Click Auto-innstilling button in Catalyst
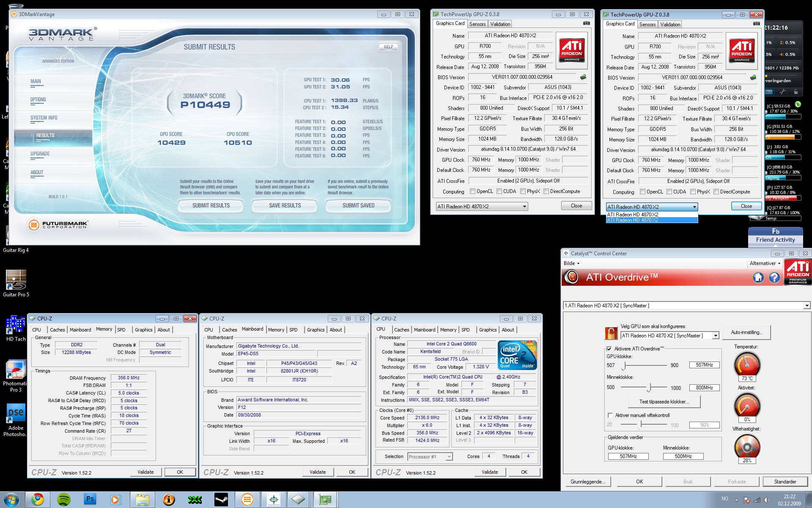Image resolution: width=812 pixels, height=508 pixels. [746, 332]
